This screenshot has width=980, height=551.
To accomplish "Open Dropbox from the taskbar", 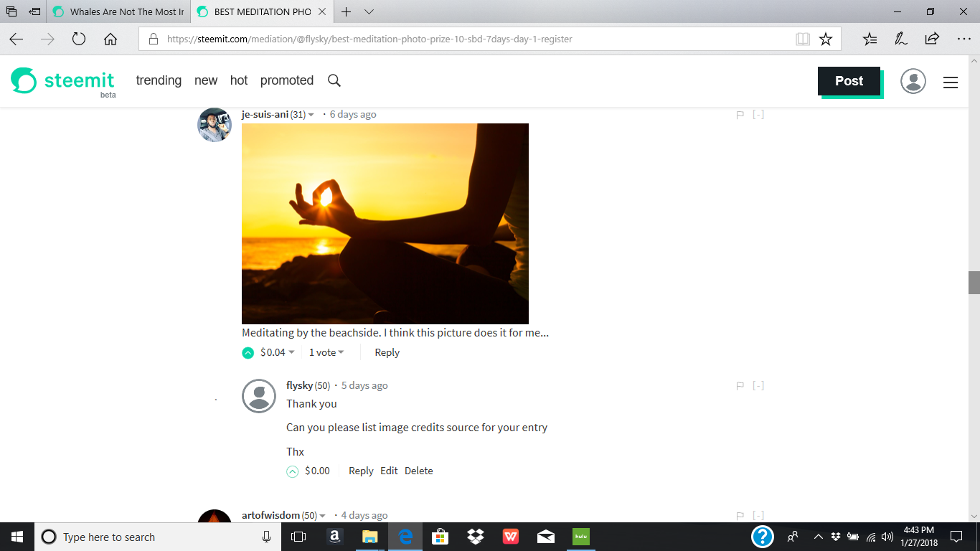I will (x=475, y=537).
